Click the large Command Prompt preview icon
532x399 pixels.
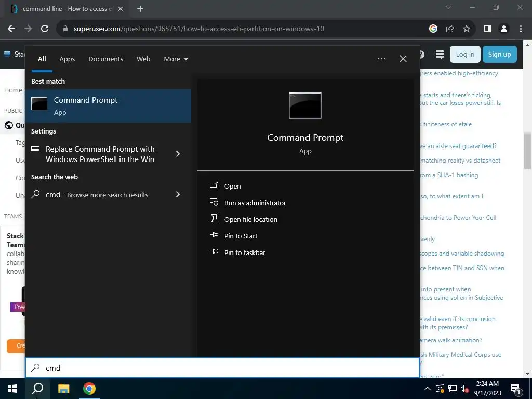coord(305,105)
